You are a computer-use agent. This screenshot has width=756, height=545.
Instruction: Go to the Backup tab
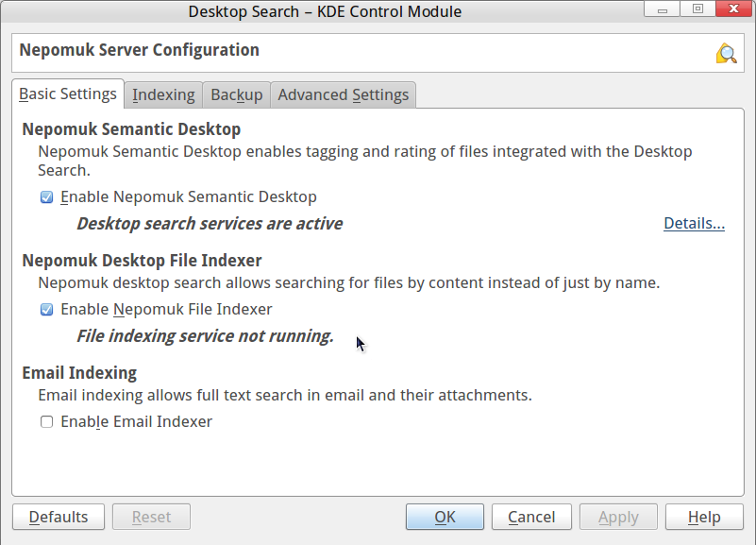point(236,95)
